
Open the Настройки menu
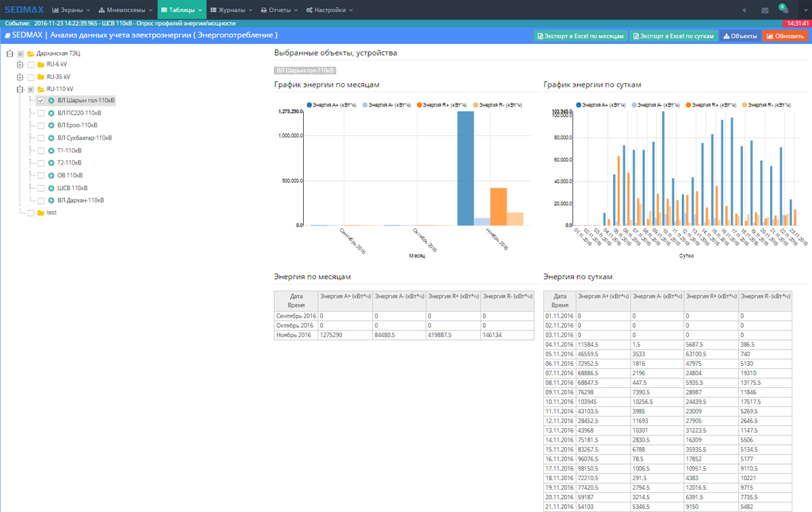330,10
